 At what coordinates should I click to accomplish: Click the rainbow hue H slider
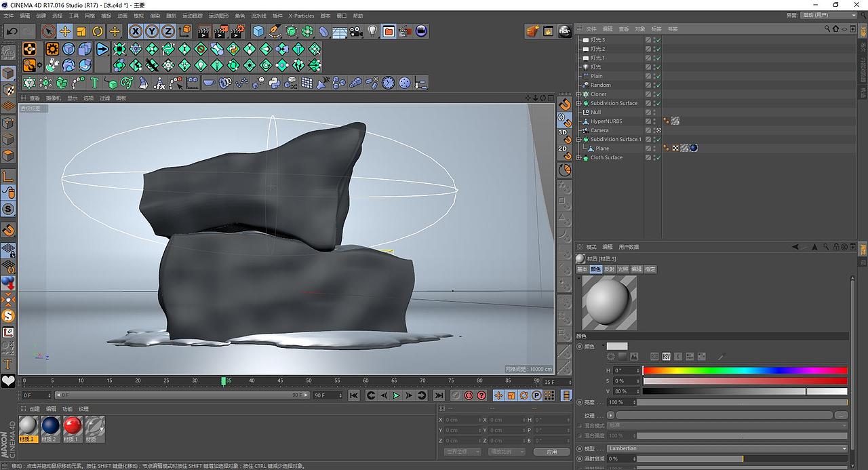coord(745,370)
